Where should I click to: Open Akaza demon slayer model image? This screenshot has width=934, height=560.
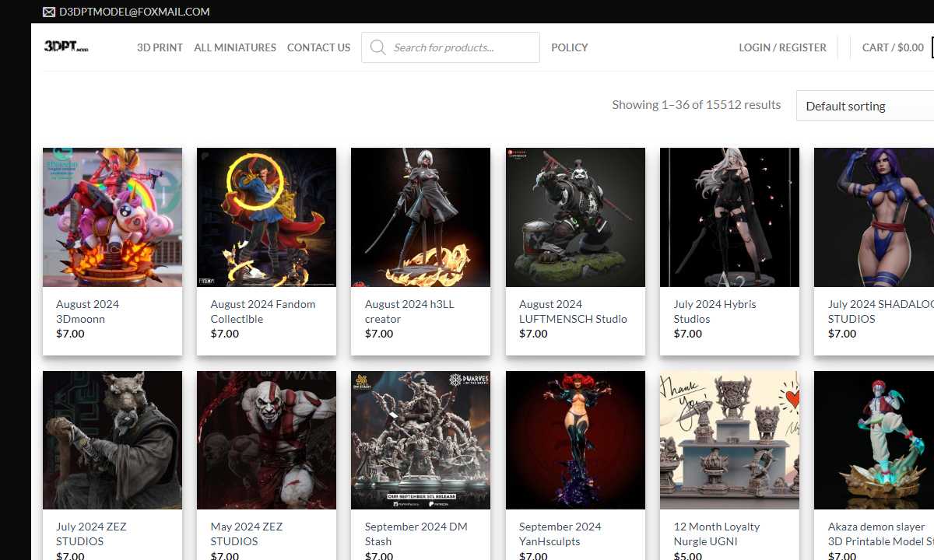pyautogui.click(x=874, y=440)
